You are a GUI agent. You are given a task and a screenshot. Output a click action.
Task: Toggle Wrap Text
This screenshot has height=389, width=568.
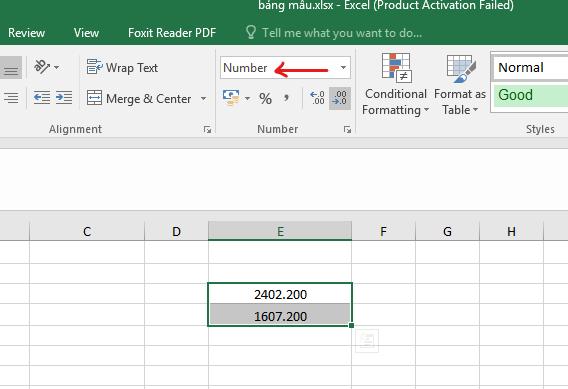(122, 67)
